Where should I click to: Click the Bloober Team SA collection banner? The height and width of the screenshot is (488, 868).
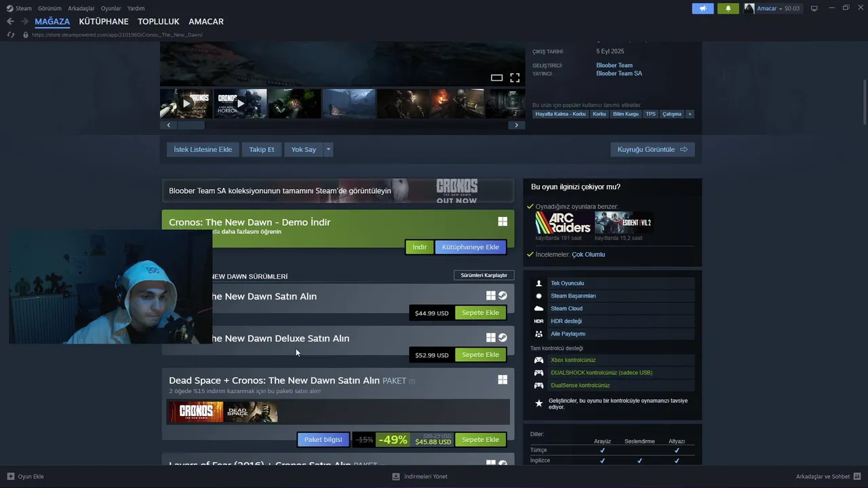[338, 190]
